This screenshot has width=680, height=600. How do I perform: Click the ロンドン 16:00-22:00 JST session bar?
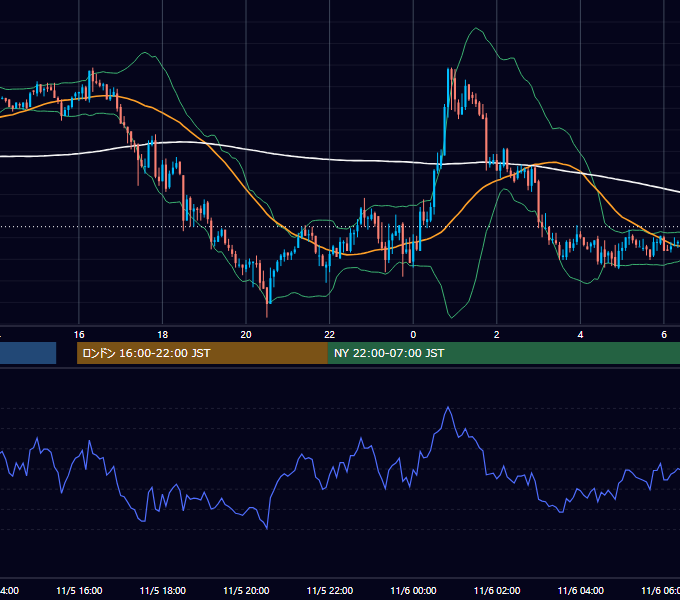click(x=202, y=353)
